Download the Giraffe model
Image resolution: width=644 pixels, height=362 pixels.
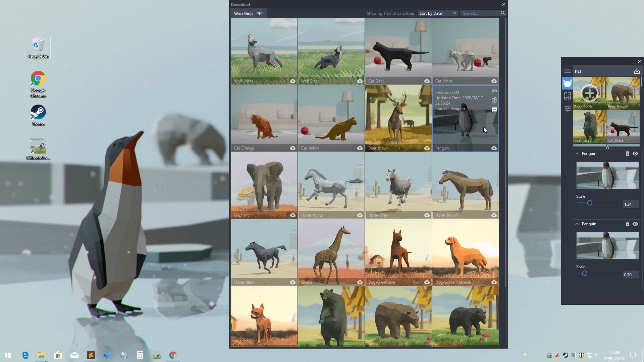pos(360,282)
